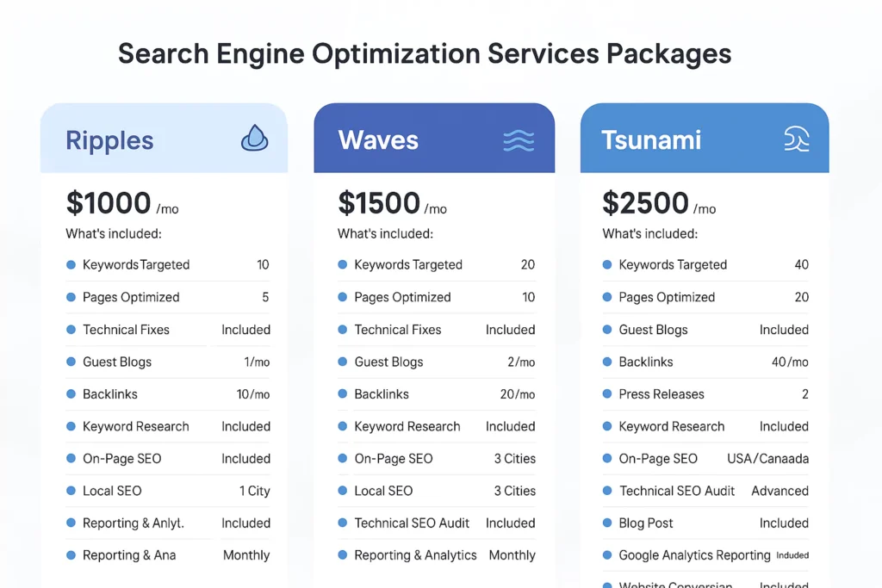This screenshot has width=882, height=588.
Task: Click Press Releases label in Tsunami card
Action: pos(661,394)
